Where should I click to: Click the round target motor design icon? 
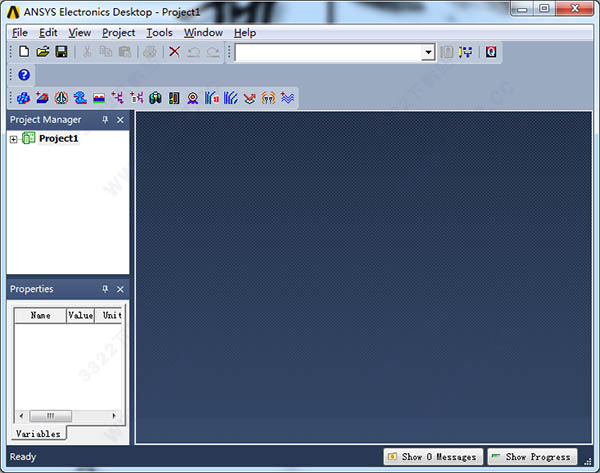click(193, 98)
